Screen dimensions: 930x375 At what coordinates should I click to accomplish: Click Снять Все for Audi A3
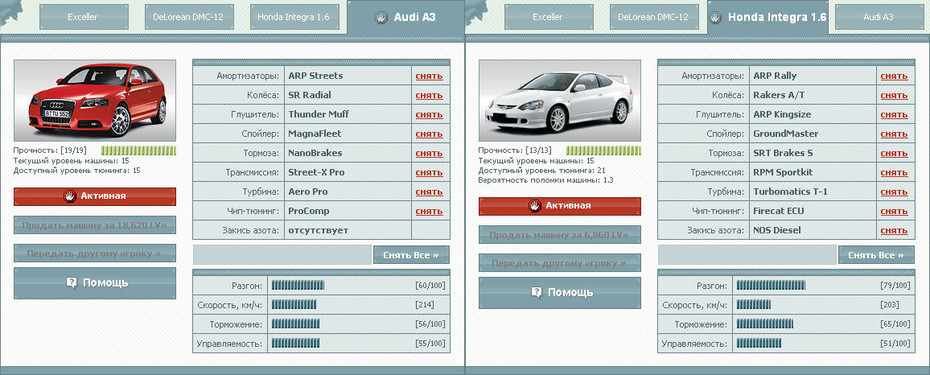[411, 255]
